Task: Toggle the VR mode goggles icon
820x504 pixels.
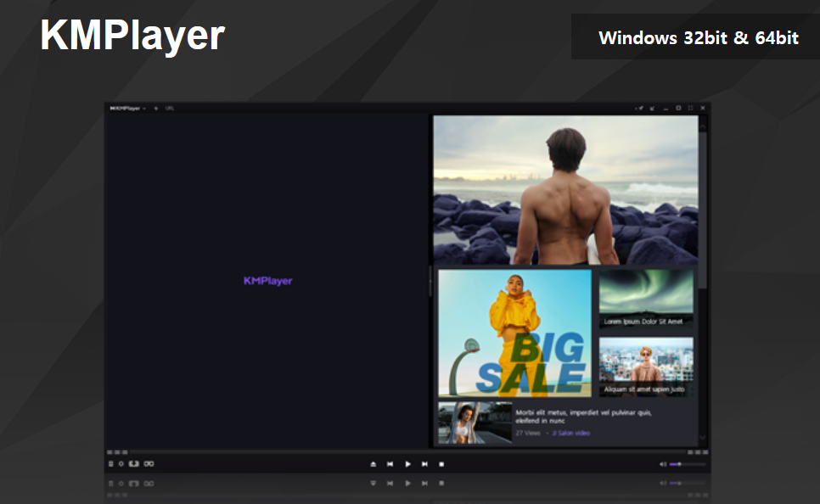Action: [149, 464]
